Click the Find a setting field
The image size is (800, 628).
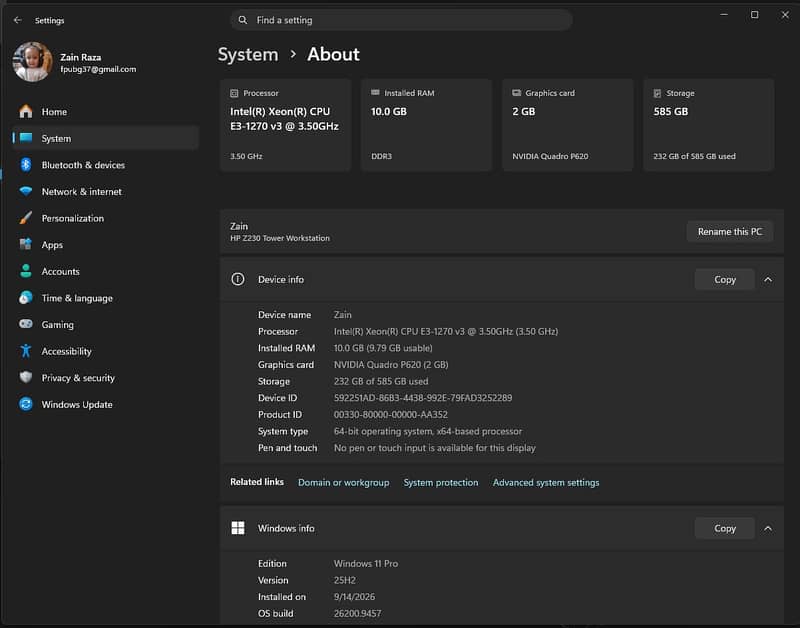(x=402, y=20)
